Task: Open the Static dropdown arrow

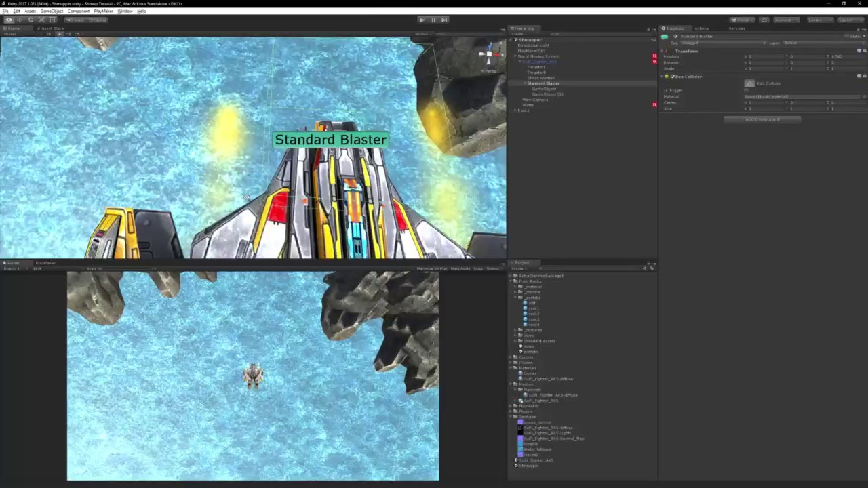Action: coord(864,37)
